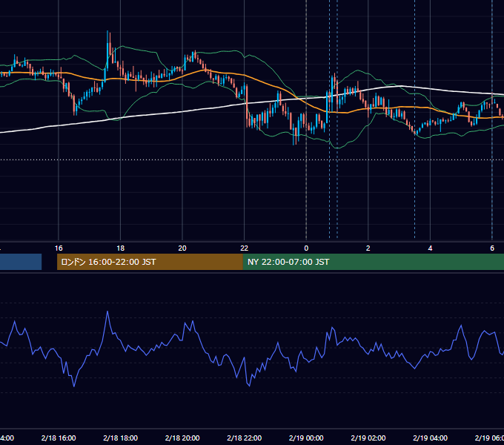The height and width of the screenshot is (445, 504).
Task: Select the NY 22:00-07:00 JST session bar
Action: 373,262
